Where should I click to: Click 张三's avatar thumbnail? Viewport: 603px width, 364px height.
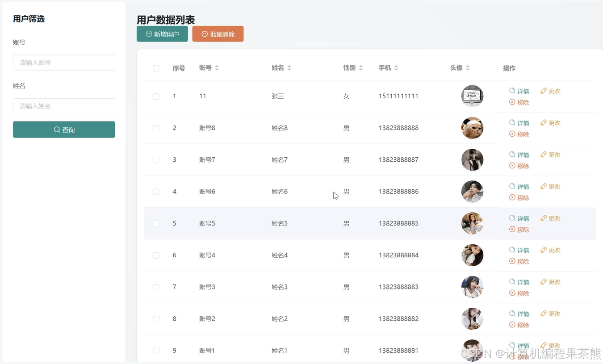[x=472, y=96]
